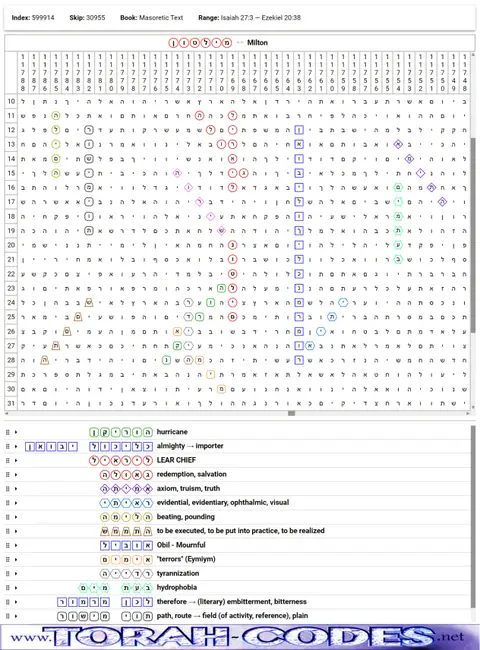Open the www.TORAH-CODES.net banner link
Viewport: 480px width, 650px height.
240,637
